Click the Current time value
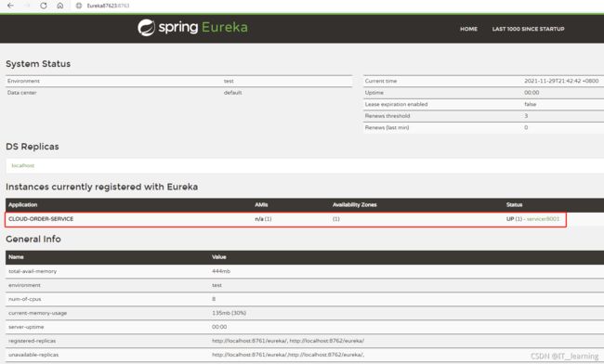This screenshot has width=604, height=364. pos(561,81)
